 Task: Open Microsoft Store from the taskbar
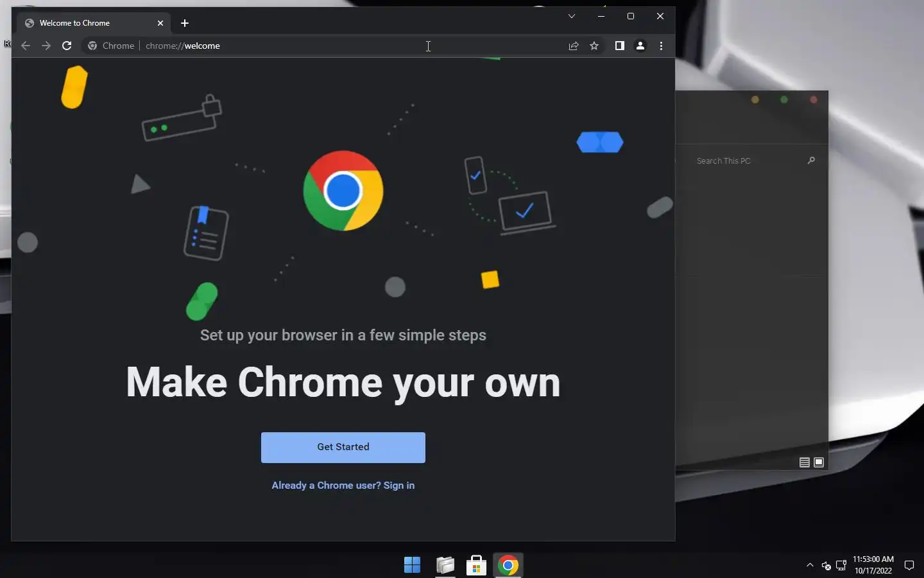[476, 565]
